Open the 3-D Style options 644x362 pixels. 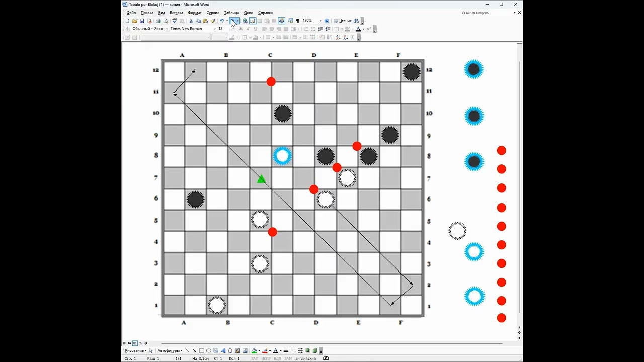pyautogui.click(x=315, y=350)
